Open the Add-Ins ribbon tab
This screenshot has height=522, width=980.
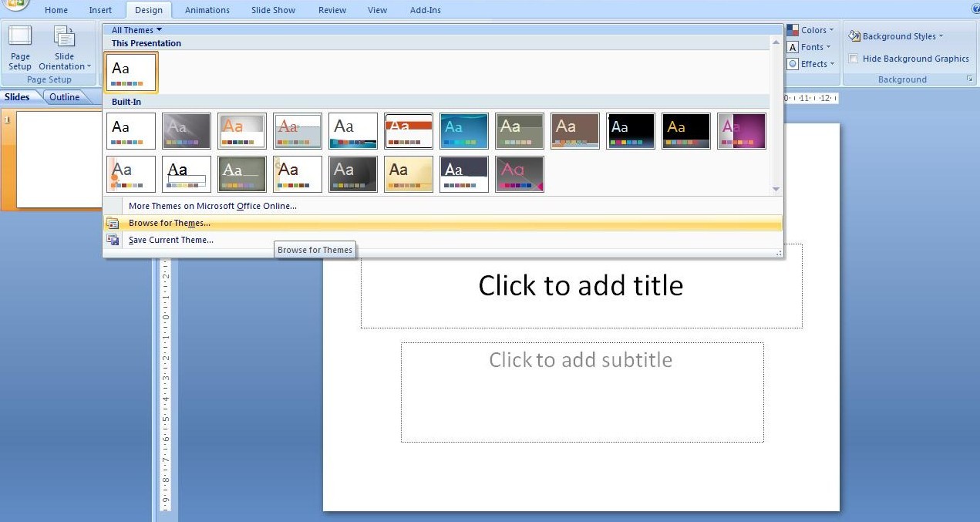[426, 10]
